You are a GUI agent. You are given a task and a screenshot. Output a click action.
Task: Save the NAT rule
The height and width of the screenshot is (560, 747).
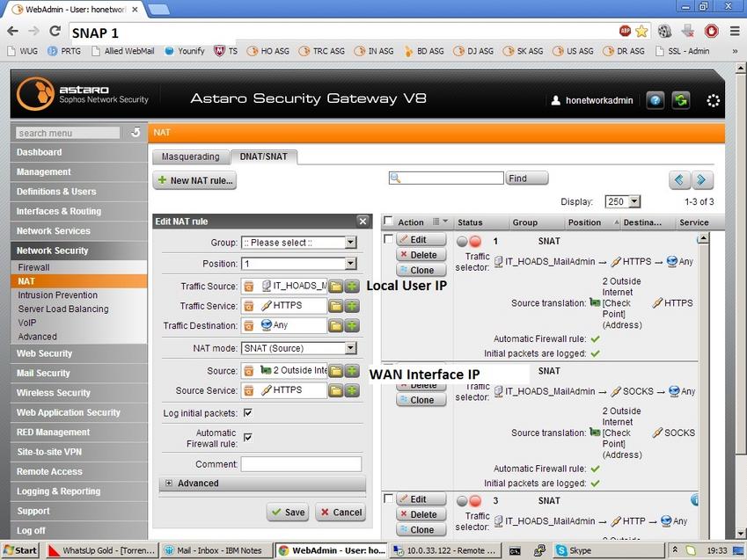[x=288, y=513]
